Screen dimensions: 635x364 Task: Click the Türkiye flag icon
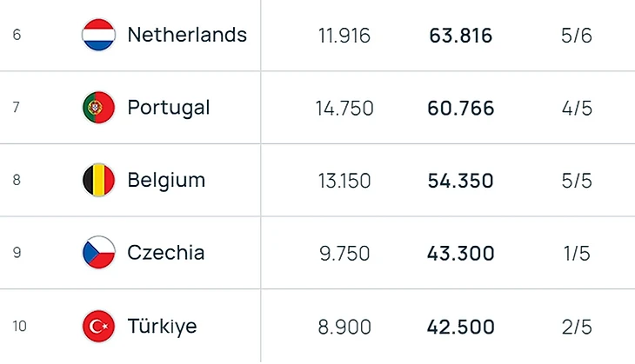tap(98, 327)
